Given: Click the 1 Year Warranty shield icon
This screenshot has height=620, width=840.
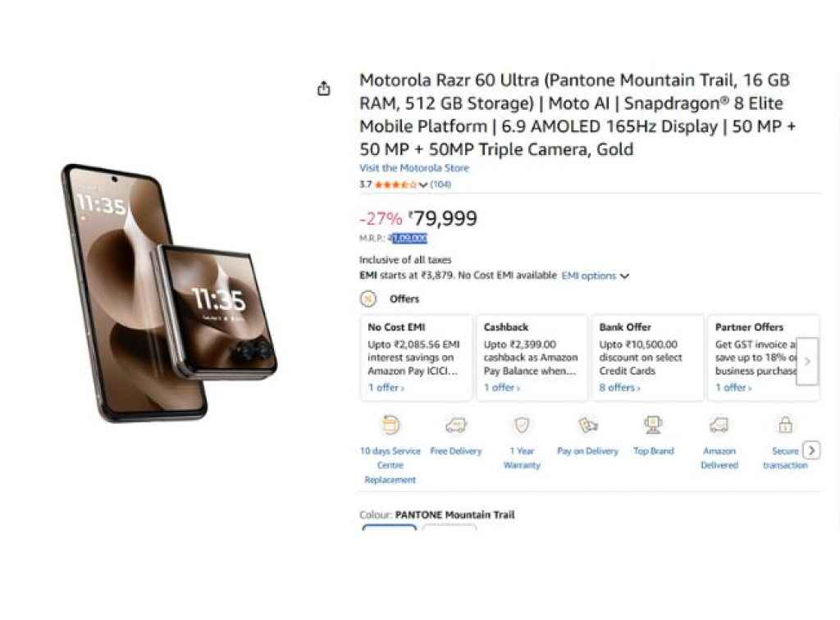Looking at the screenshot, I should tap(522, 425).
